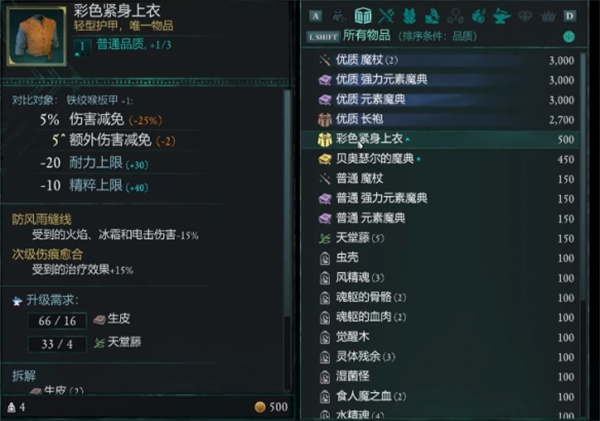Open the boots and gloves category
This screenshot has height=421, width=600.
coord(432,16)
